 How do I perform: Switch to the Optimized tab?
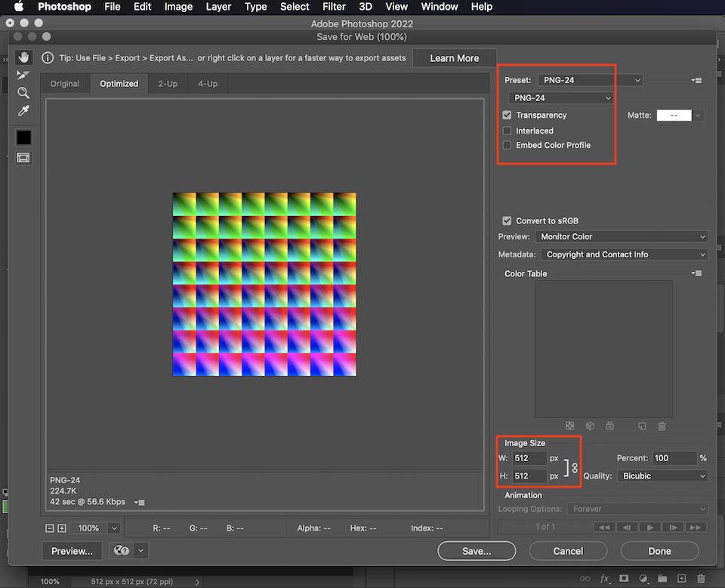coord(119,84)
